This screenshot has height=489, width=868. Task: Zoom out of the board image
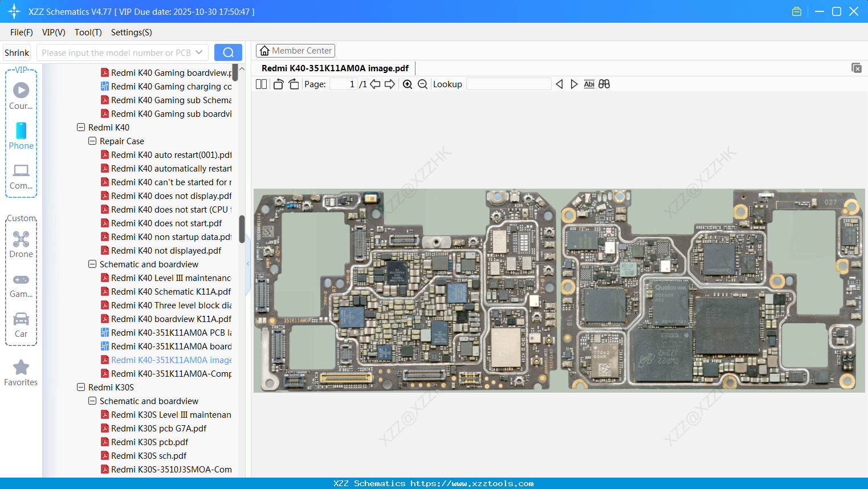[x=422, y=84]
